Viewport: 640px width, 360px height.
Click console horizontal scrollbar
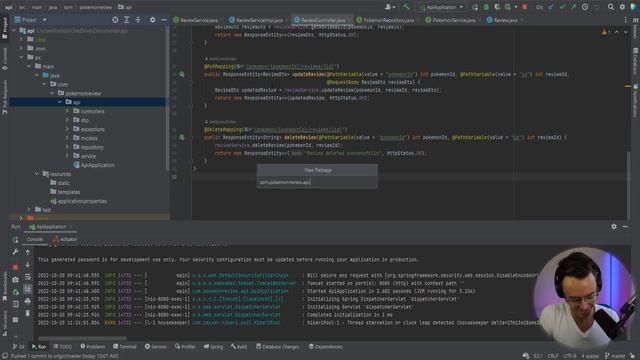click(82, 338)
